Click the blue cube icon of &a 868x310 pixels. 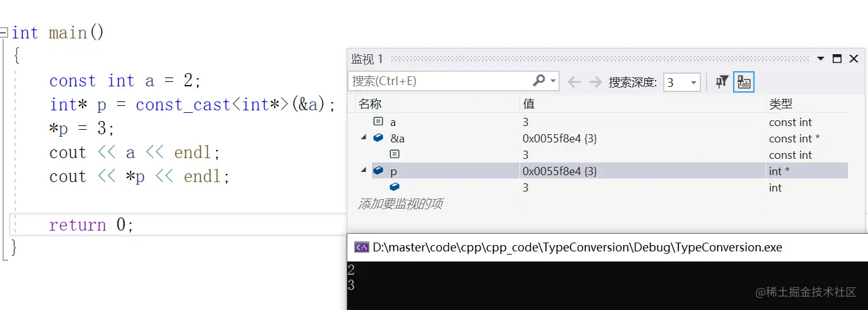(378, 138)
